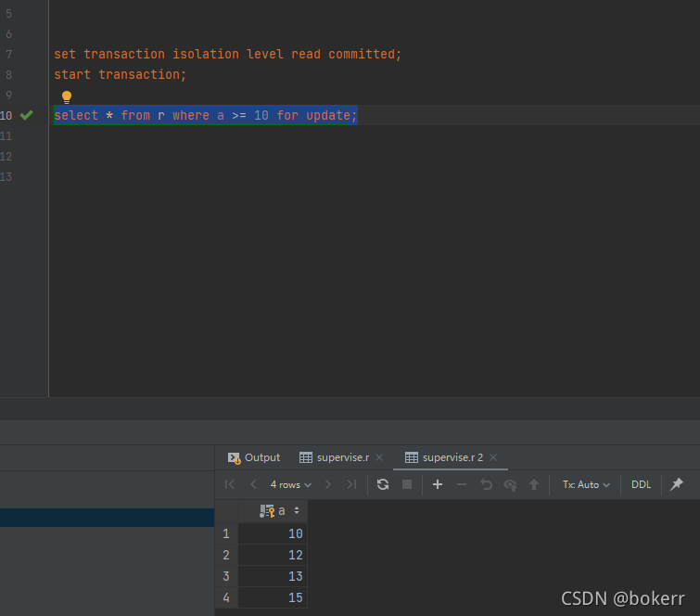700x616 pixels.
Task: Select row number 4 header
Action: tap(226, 597)
